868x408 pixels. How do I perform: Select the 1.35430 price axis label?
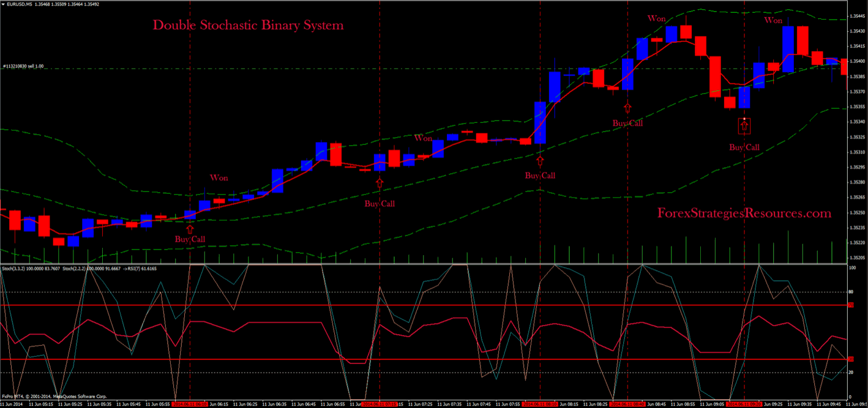[x=858, y=31]
